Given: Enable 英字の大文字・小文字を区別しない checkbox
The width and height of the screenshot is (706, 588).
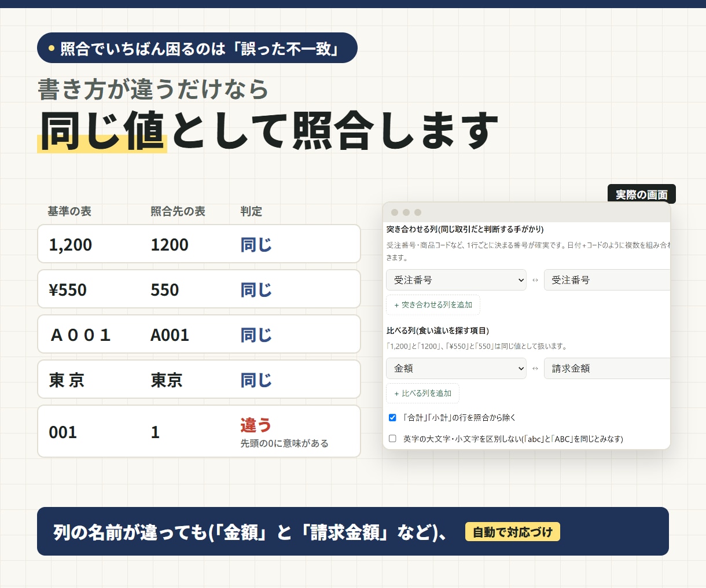Looking at the screenshot, I should [392, 439].
